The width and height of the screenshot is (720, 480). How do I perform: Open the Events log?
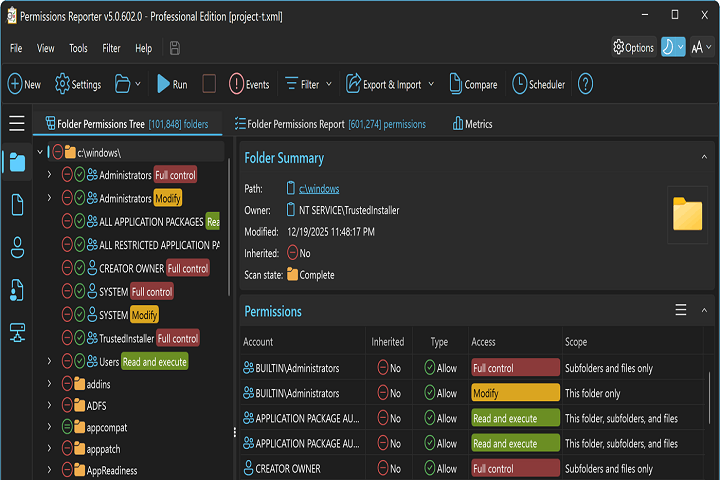click(249, 85)
